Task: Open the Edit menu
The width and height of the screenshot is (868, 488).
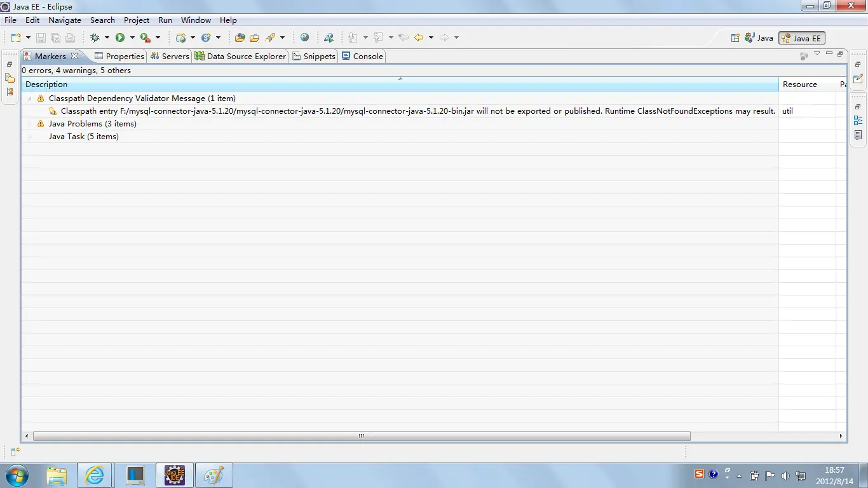Action: pyautogui.click(x=32, y=20)
